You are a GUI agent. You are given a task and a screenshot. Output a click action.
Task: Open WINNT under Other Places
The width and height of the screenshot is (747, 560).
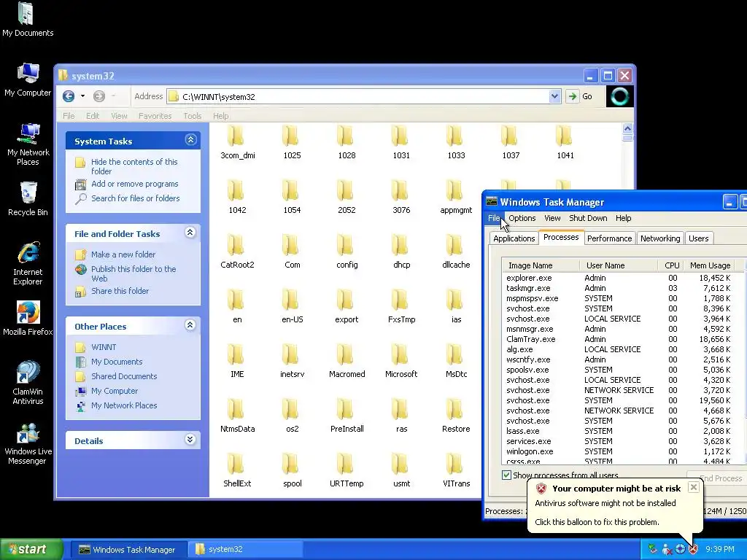tap(104, 347)
